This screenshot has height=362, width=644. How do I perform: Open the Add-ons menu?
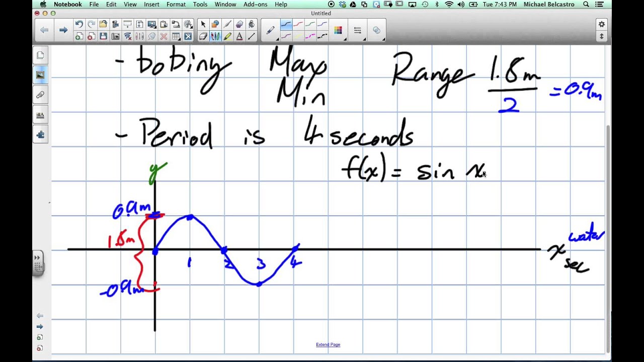point(256,4)
